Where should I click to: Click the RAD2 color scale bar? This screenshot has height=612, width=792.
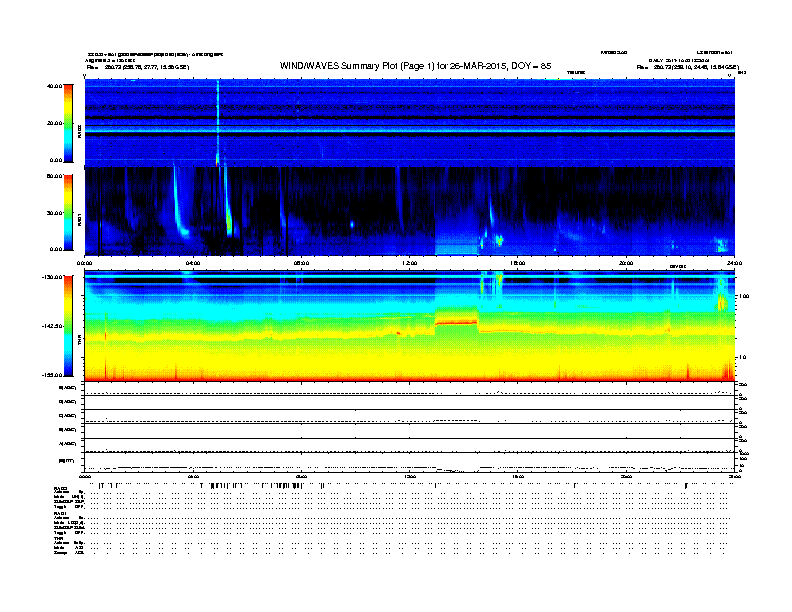(68, 123)
